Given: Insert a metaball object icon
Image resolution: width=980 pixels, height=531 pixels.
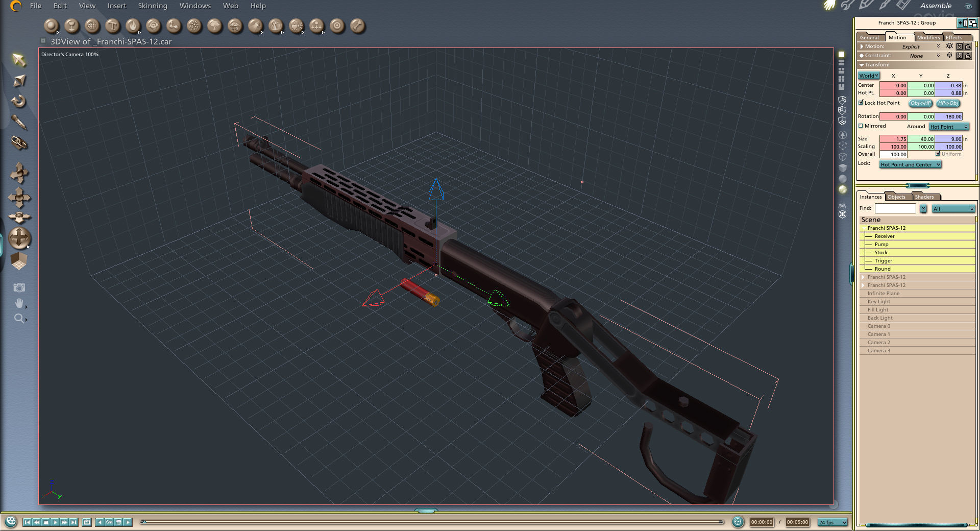Looking at the screenshot, I should click(174, 26).
